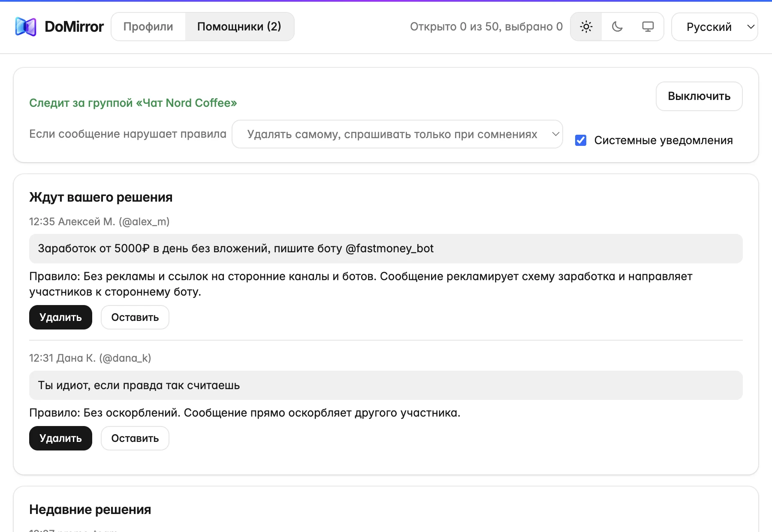Click 'Открыто 0 из 50, выбрано 0' status
The height and width of the screenshot is (532, 772).
pos(486,27)
